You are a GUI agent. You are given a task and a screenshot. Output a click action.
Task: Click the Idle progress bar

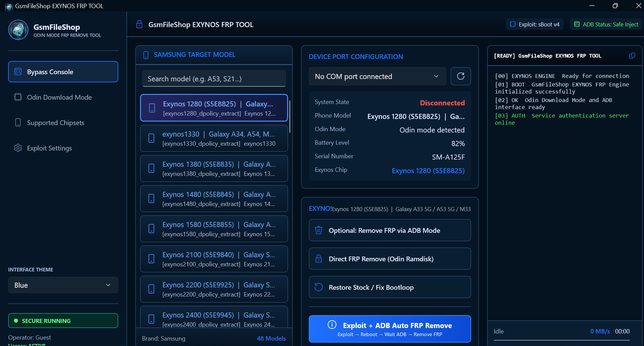pyautogui.click(x=562, y=340)
